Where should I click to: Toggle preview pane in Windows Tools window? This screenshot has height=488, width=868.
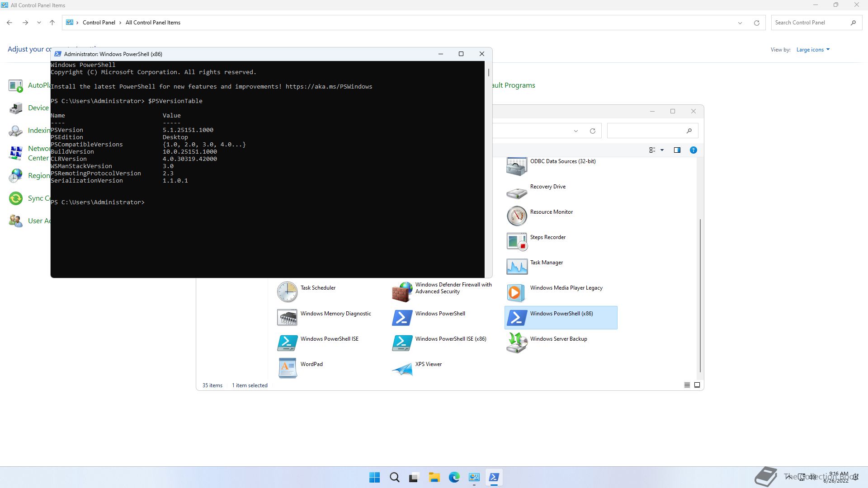click(x=677, y=150)
